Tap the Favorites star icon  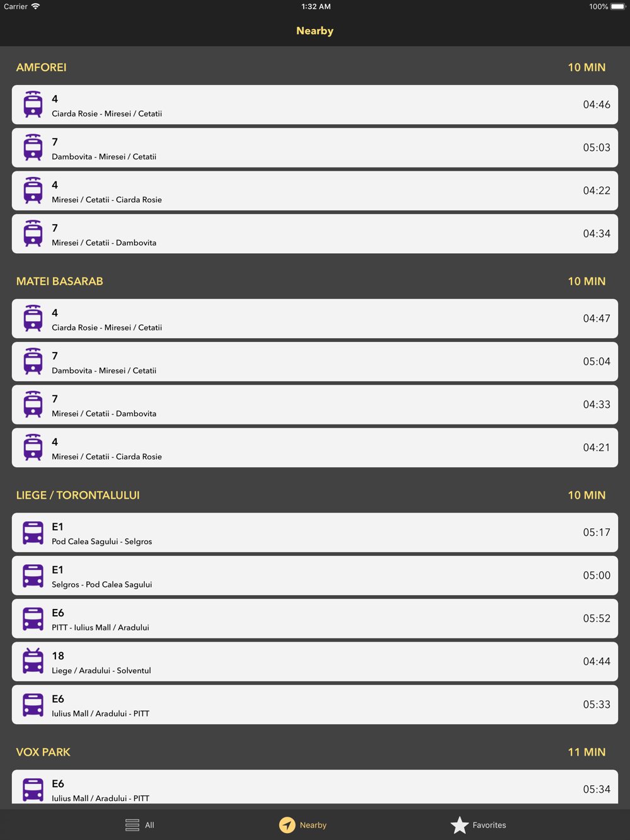(x=460, y=825)
